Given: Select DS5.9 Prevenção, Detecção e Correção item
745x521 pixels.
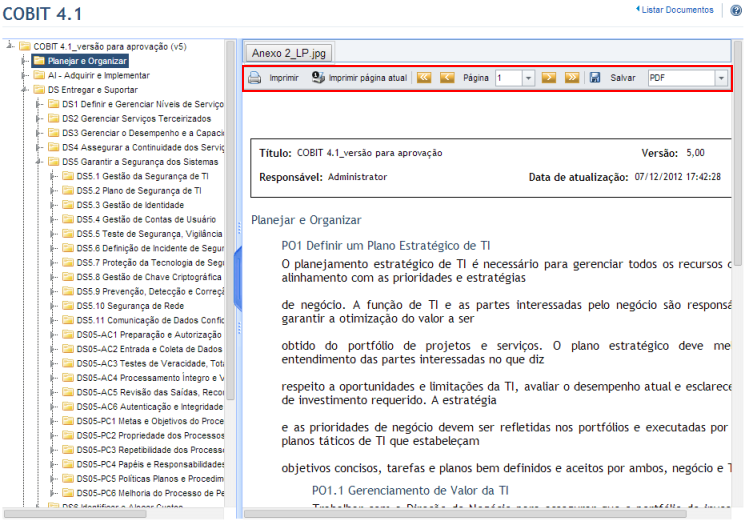Looking at the screenshot, I should point(150,291).
